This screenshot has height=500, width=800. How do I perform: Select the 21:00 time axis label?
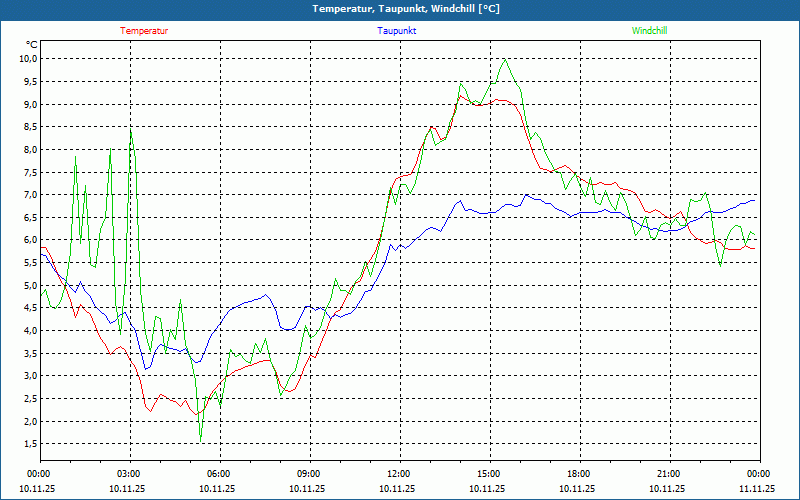[668, 474]
